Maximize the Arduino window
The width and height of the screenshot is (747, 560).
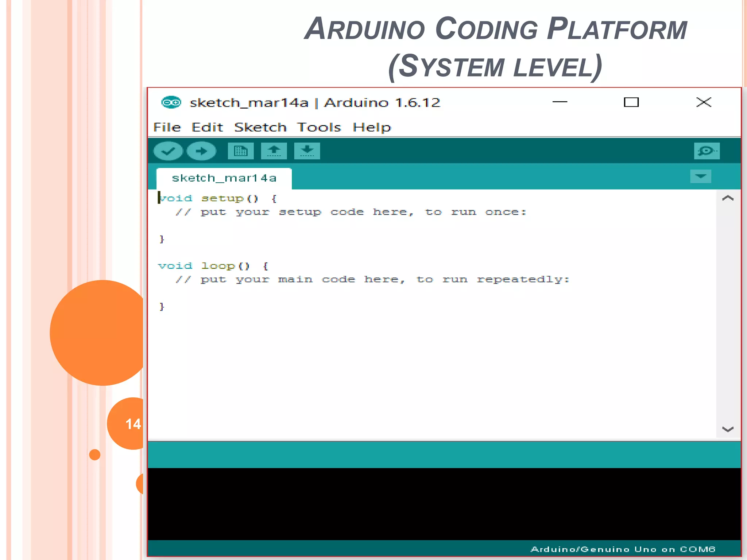click(631, 102)
